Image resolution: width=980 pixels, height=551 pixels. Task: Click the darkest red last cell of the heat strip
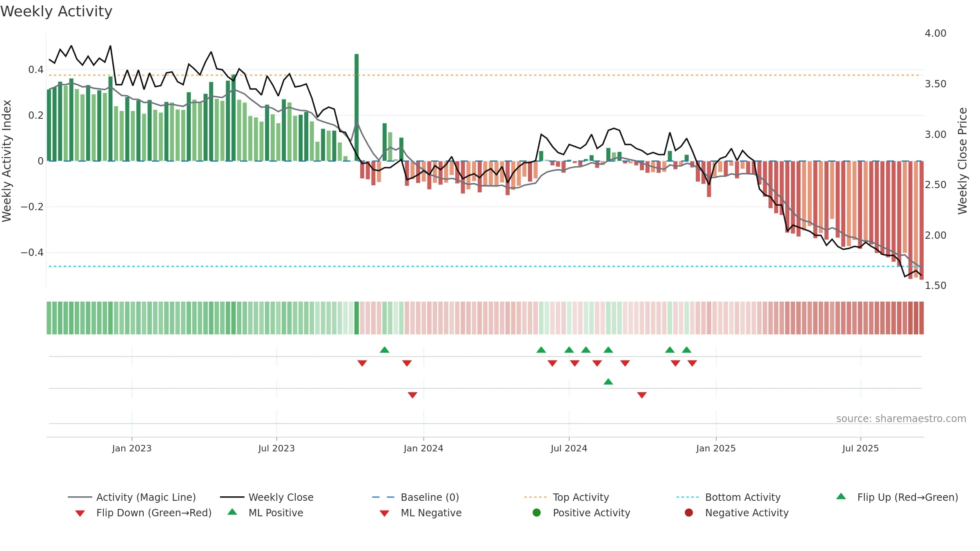pos(921,318)
